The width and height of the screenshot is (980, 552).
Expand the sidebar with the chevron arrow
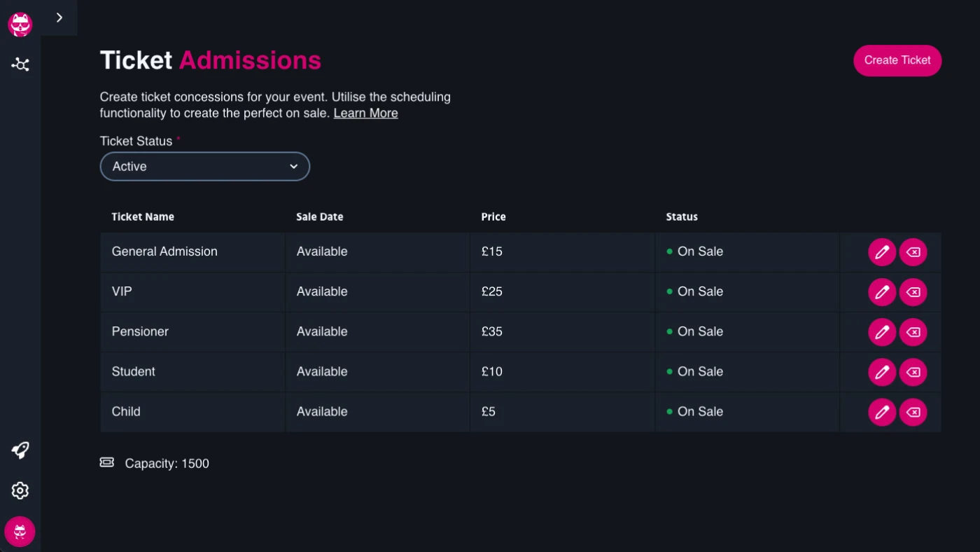(59, 18)
